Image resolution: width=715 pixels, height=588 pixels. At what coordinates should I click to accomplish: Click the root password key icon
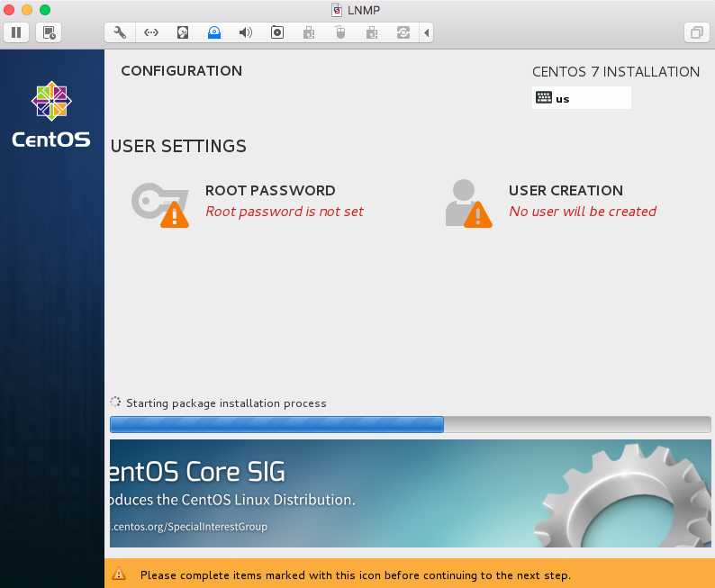coord(160,204)
